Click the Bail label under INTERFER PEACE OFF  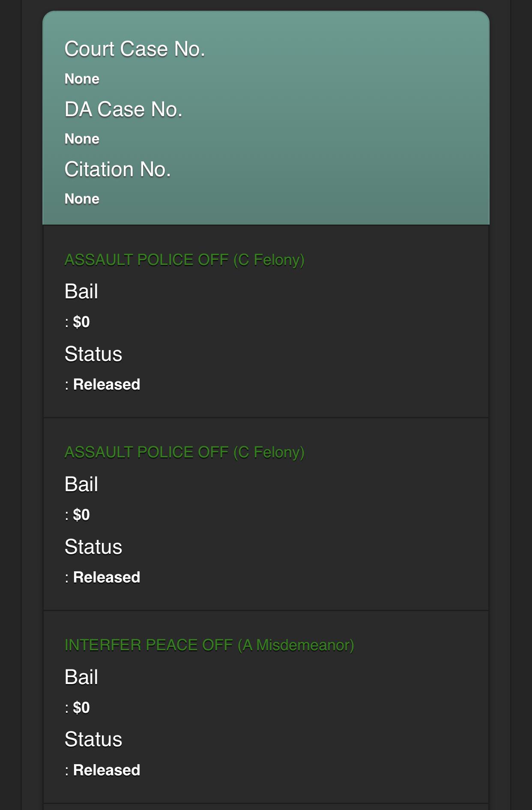[81, 677]
